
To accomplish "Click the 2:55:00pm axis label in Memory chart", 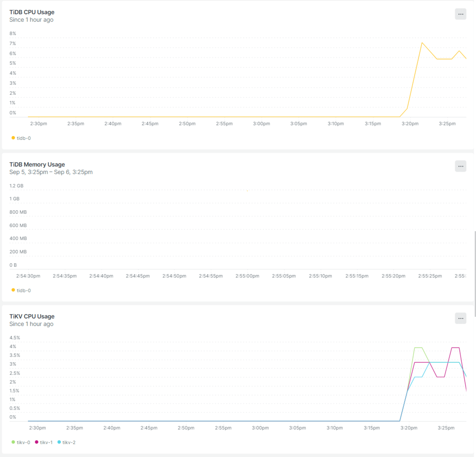I will (247, 276).
